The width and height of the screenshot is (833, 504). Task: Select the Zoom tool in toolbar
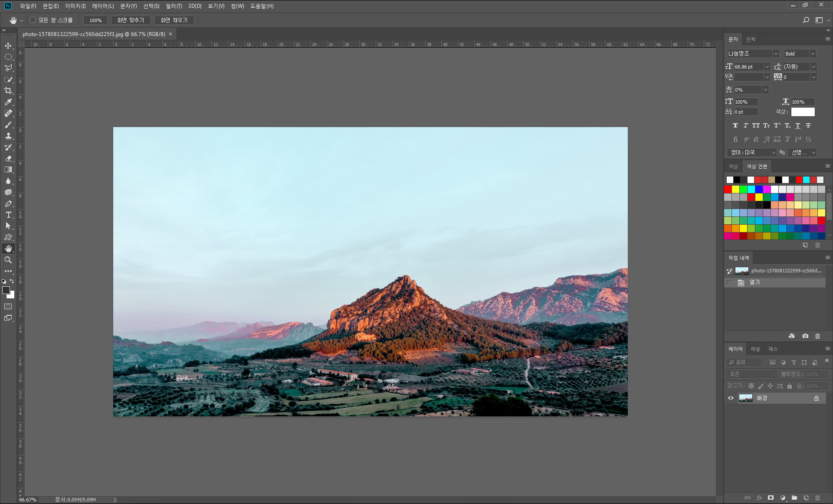point(8,260)
